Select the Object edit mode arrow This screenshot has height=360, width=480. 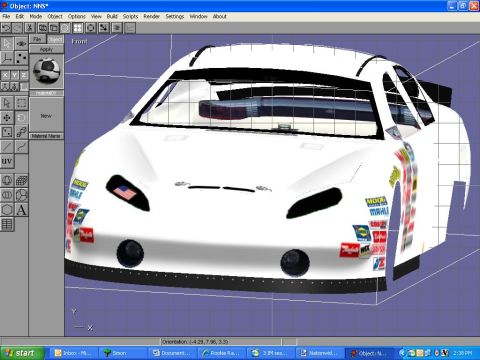pos(7,44)
